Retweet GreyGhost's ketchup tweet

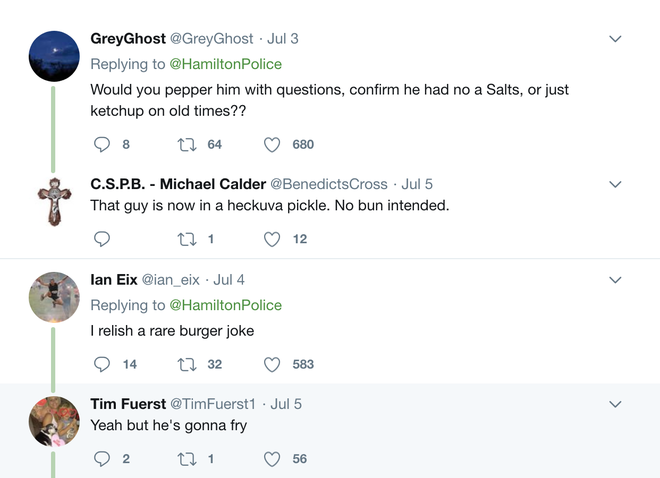186,144
